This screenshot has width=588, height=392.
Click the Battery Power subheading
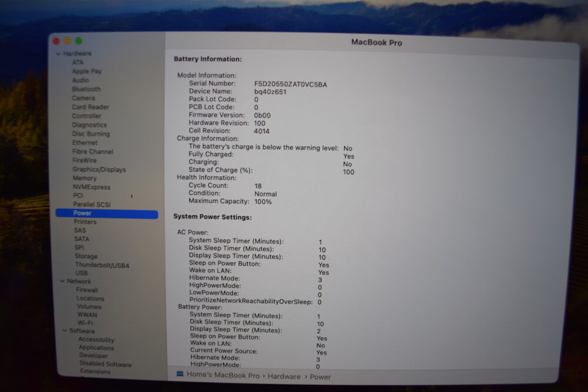point(200,307)
